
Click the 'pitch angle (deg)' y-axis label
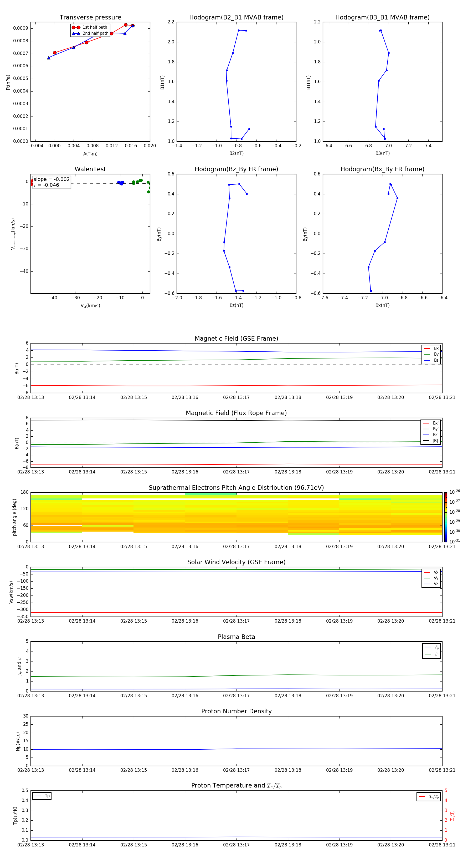pyautogui.click(x=14, y=517)
